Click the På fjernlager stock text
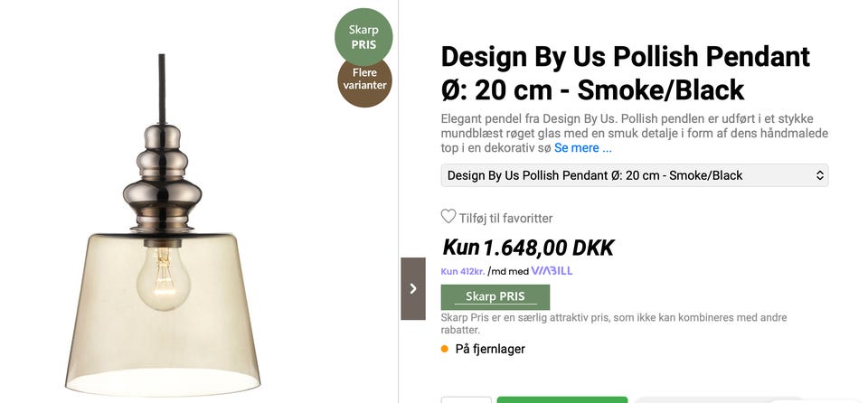Image resolution: width=868 pixels, height=403 pixels. click(489, 349)
